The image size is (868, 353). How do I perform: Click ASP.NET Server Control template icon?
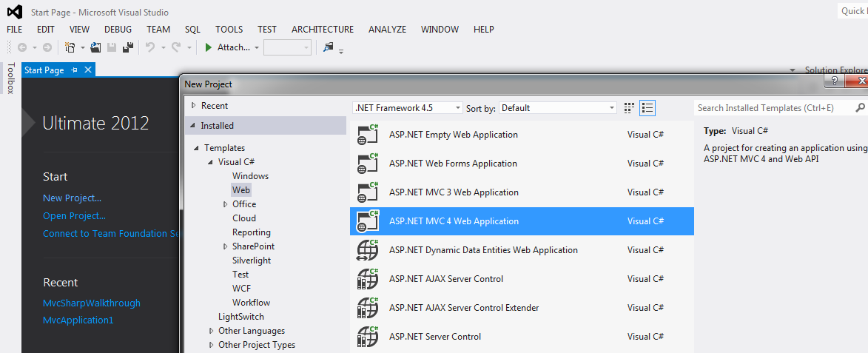[368, 337]
